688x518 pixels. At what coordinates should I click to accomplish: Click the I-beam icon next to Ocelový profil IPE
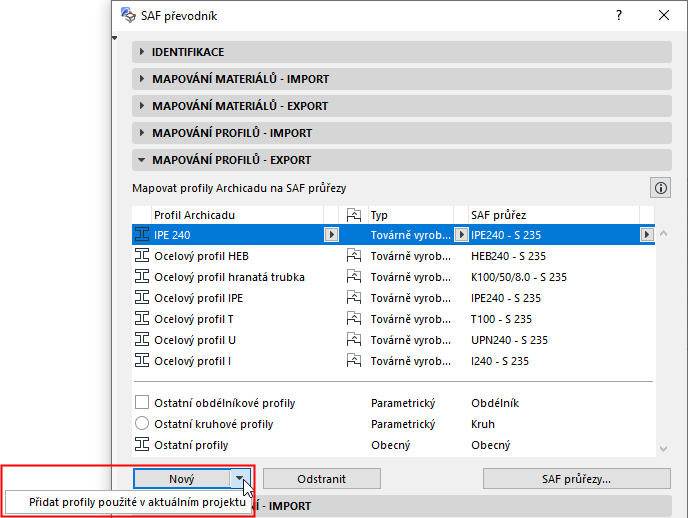[x=142, y=298]
